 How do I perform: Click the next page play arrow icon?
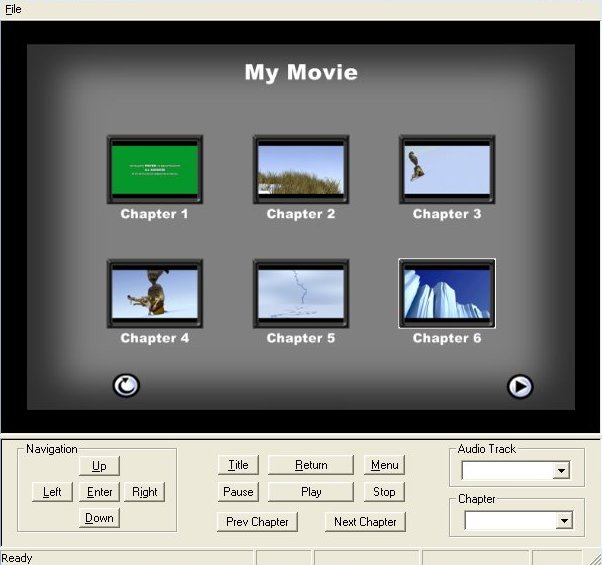[x=519, y=387]
